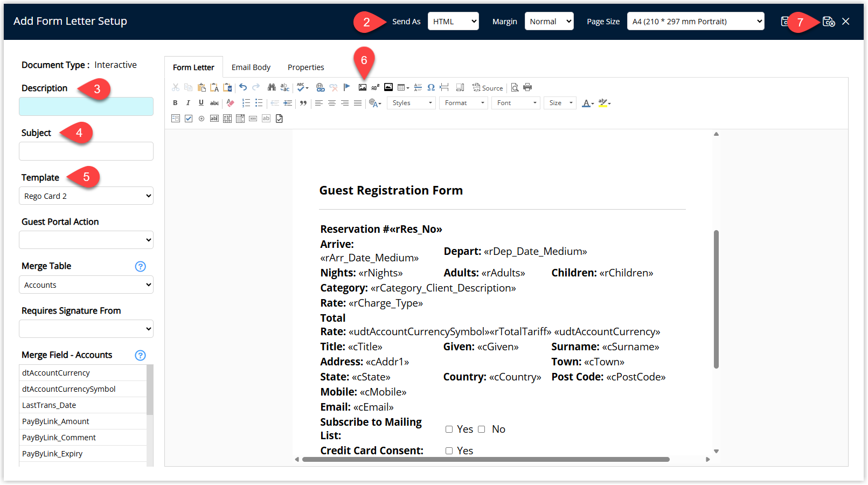Open the Properties tab

point(305,67)
